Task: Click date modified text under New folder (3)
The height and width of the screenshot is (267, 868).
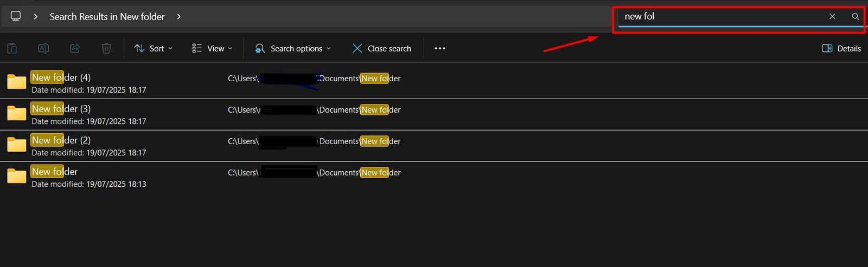Action: pyautogui.click(x=89, y=121)
